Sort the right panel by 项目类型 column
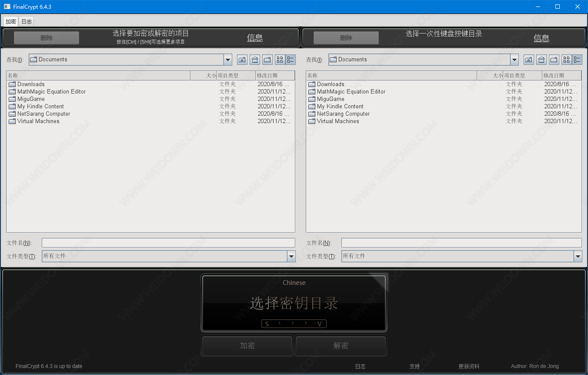Viewport: 588px width, 375px height. tap(523, 76)
